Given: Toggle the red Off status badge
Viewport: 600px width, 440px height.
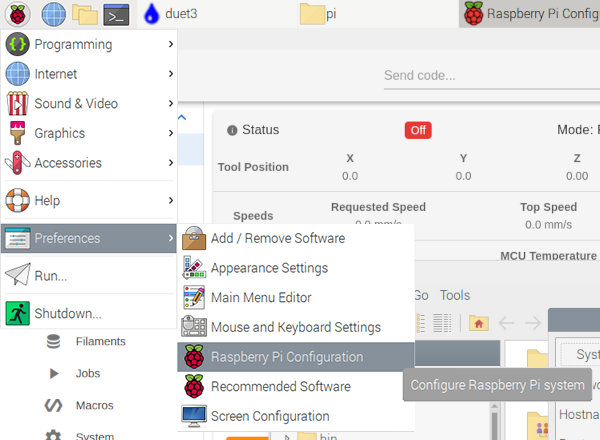Looking at the screenshot, I should 417,130.
